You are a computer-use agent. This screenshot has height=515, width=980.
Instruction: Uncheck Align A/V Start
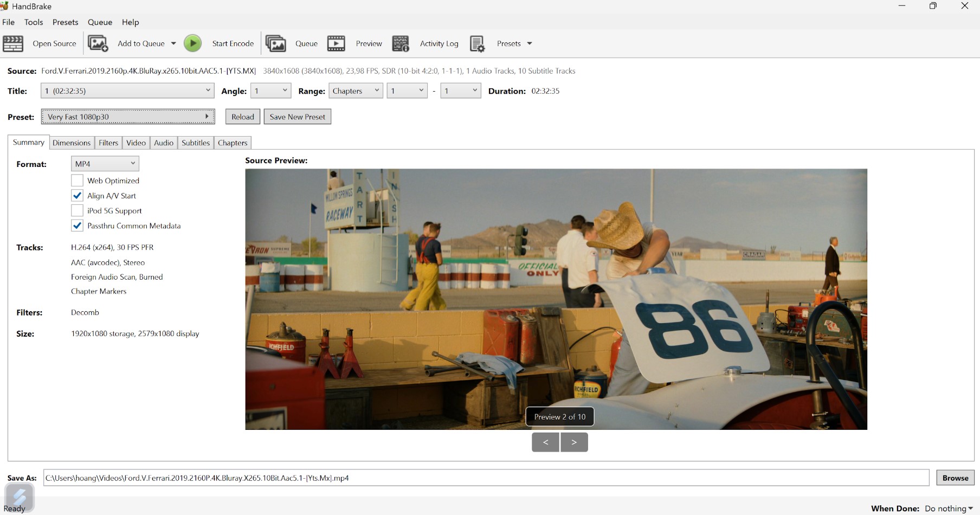(x=78, y=196)
